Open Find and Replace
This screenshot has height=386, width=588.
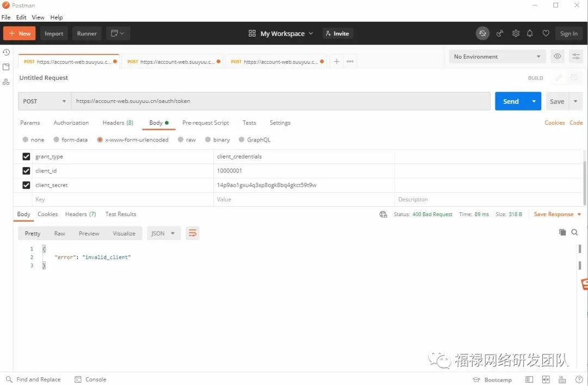click(x=33, y=379)
